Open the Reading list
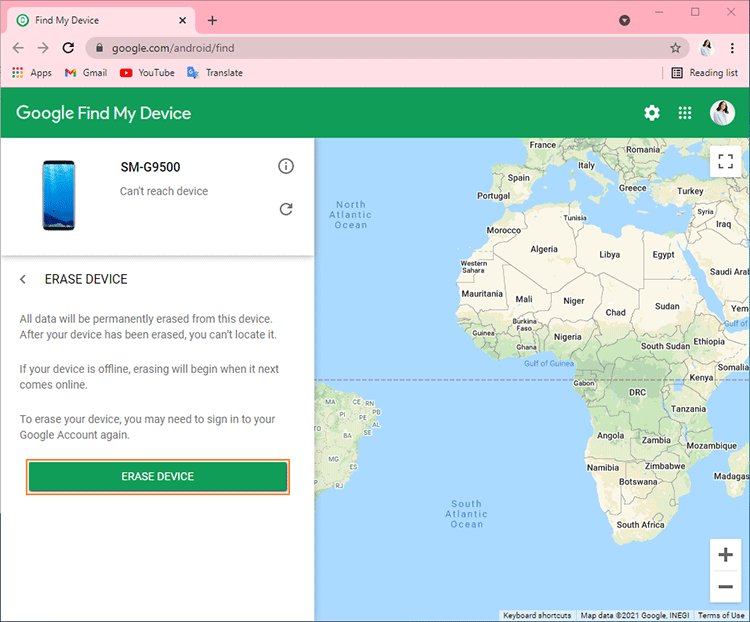 point(705,73)
